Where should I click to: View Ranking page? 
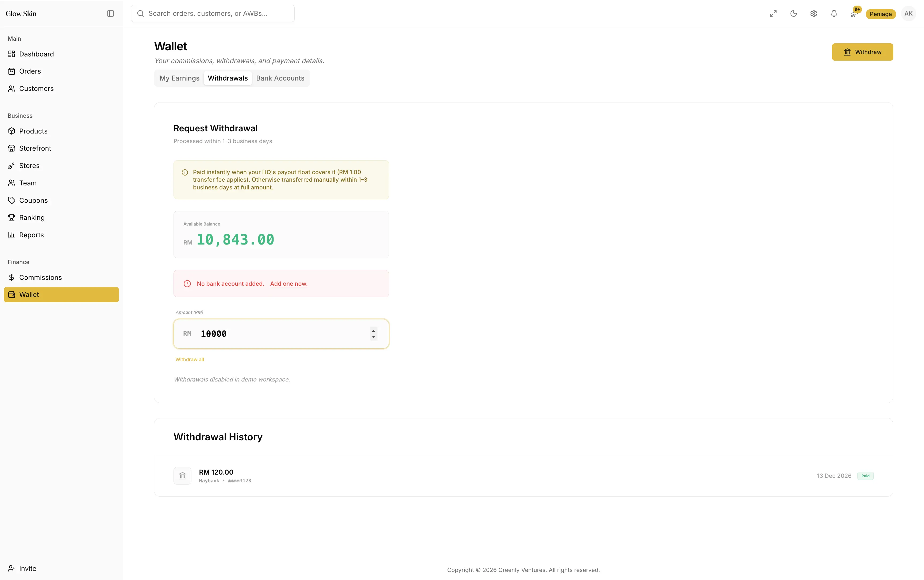pyautogui.click(x=61, y=217)
